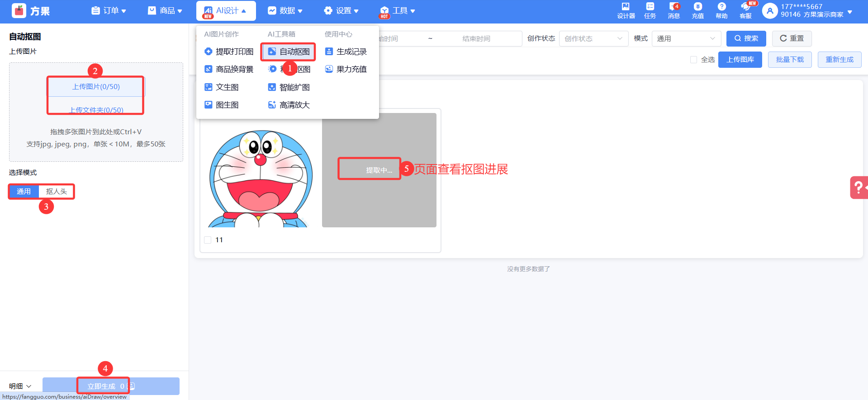Click 上传文件夹(0/50) upload link
The height and width of the screenshot is (400, 868).
pos(96,110)
